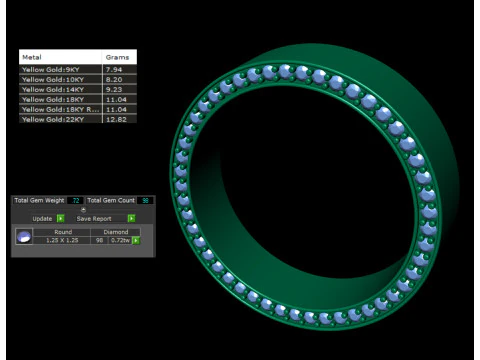Click the Update label
Viewport: 480px width, 360px height.
[42, 219]
